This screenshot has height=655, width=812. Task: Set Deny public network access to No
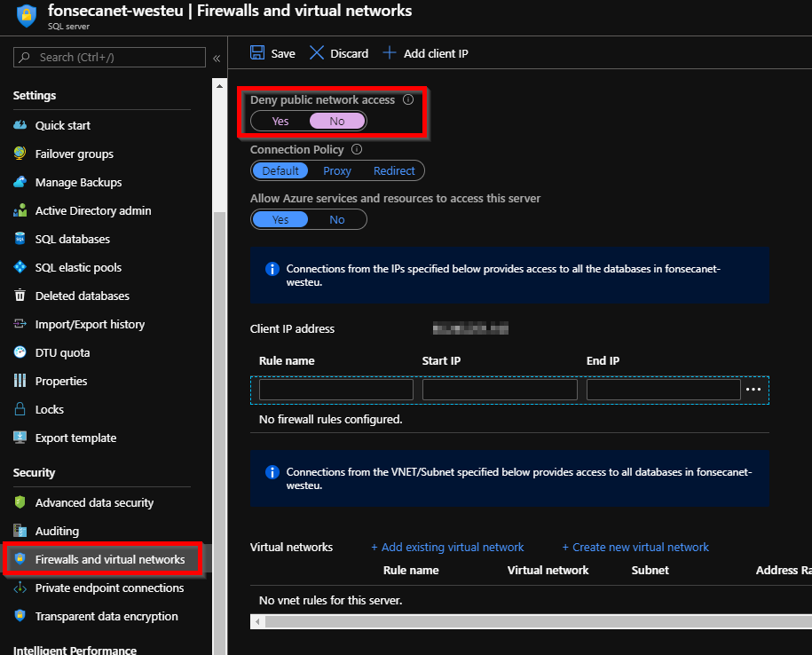pos(337,122)
